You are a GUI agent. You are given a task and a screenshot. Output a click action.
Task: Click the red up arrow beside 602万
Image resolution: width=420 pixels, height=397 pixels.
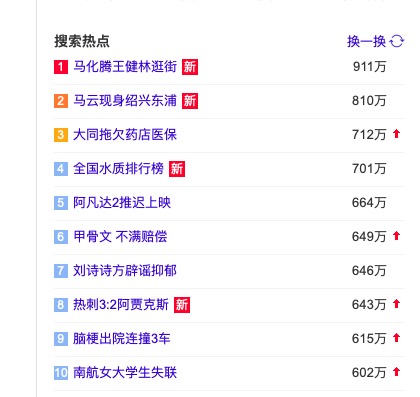(396, 372)
